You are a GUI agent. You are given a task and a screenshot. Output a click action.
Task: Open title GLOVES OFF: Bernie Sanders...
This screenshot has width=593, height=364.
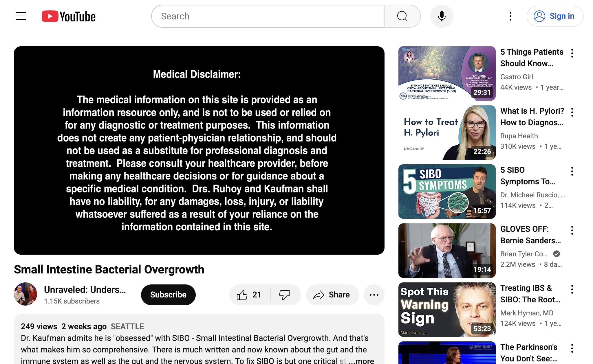coord(530,235)
